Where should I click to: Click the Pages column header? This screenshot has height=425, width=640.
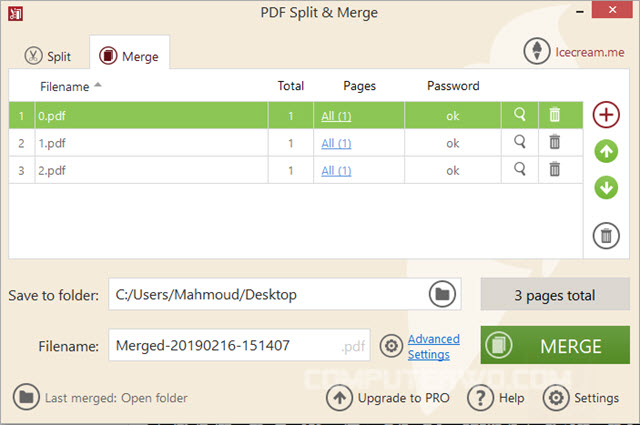point(359,86)
